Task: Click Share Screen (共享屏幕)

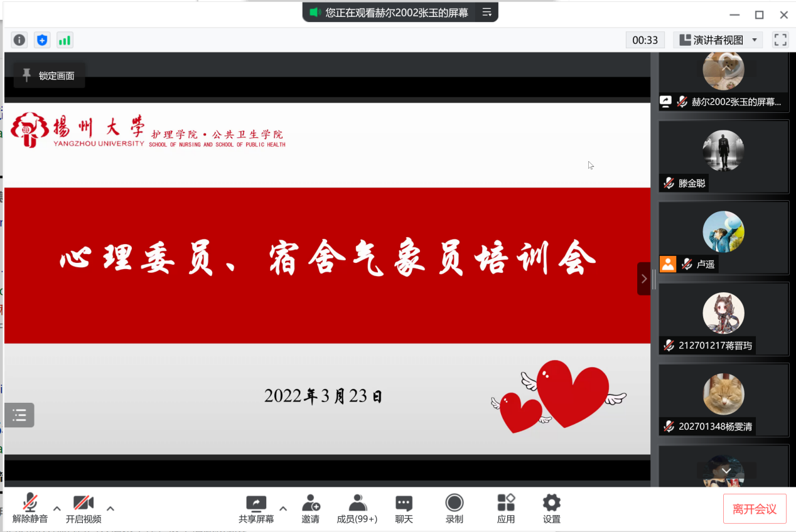Action: [256, 509]
